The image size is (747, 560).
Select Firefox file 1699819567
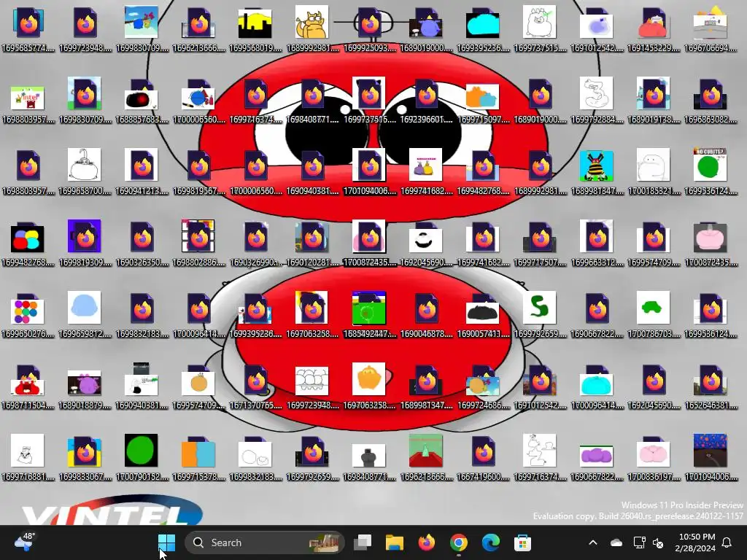198,172
